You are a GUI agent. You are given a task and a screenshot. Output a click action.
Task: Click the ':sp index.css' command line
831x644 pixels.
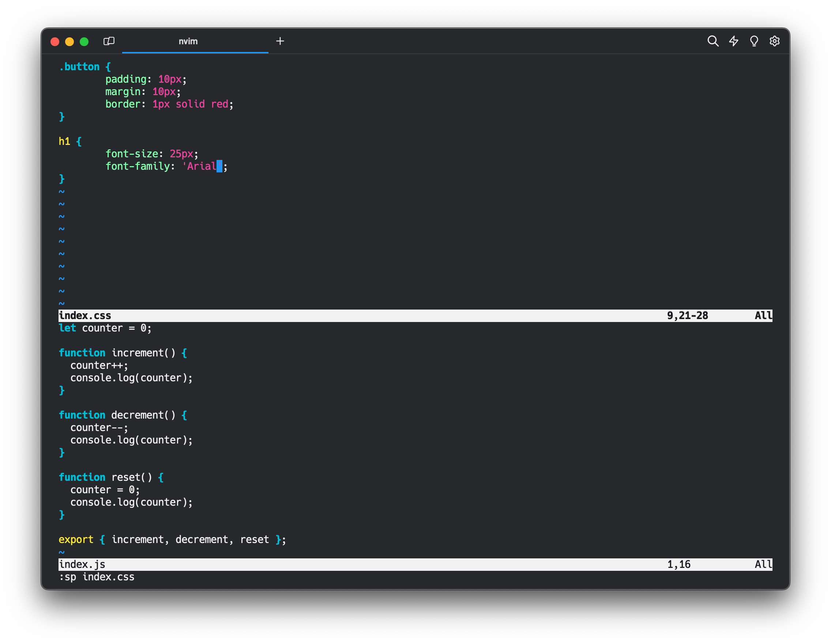click(97, 577)
